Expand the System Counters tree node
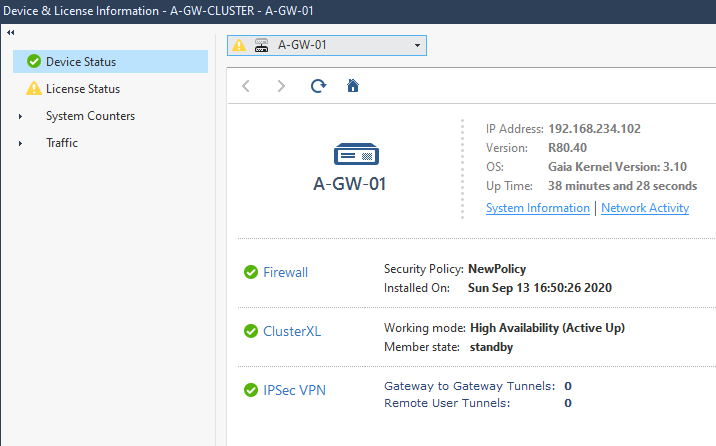The height and width of the screenshot is (446, 716). 21,116
